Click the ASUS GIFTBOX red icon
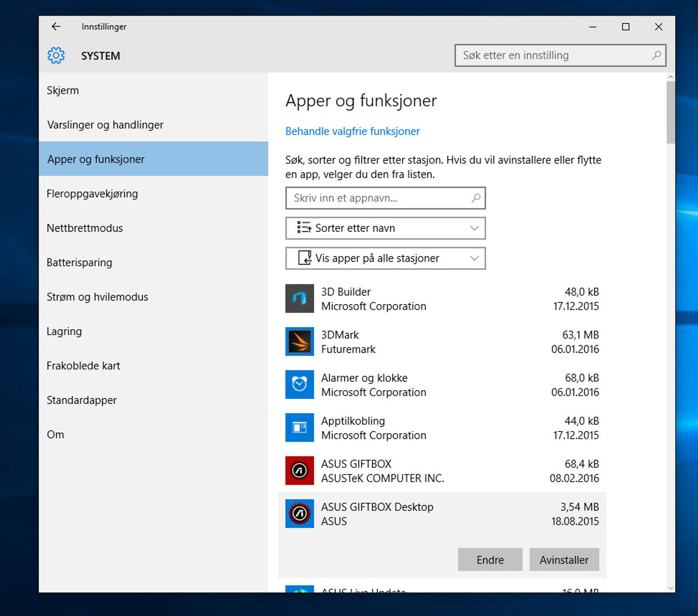Image resolution: width=698 pixels, height=616 pixels. pyautogui.click(x=299, y=470)
